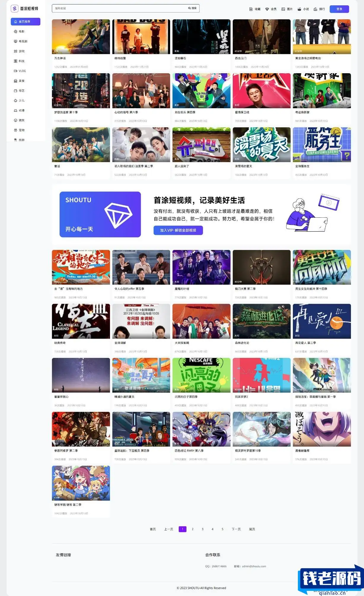The image size is (364, 596).
Task: Select the 动漫 sidebar icon
Action: coord(15,110)
